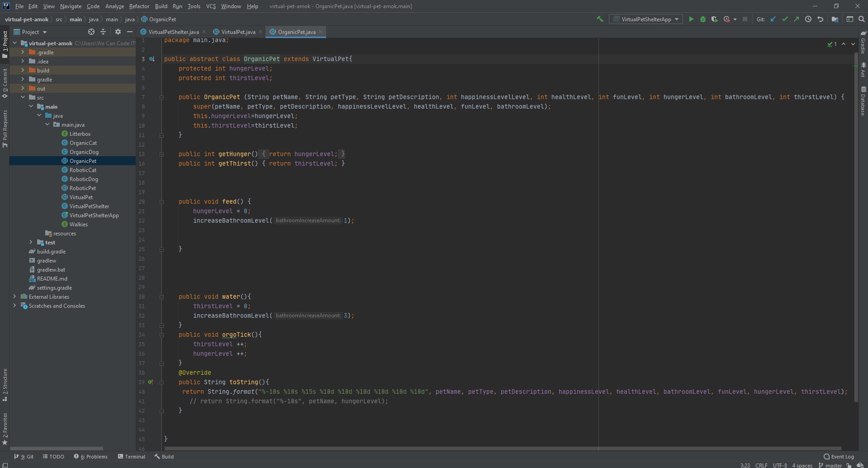Click the Git Commit green checkmark
Screen dimensions: 868x468
coord(785,19)
